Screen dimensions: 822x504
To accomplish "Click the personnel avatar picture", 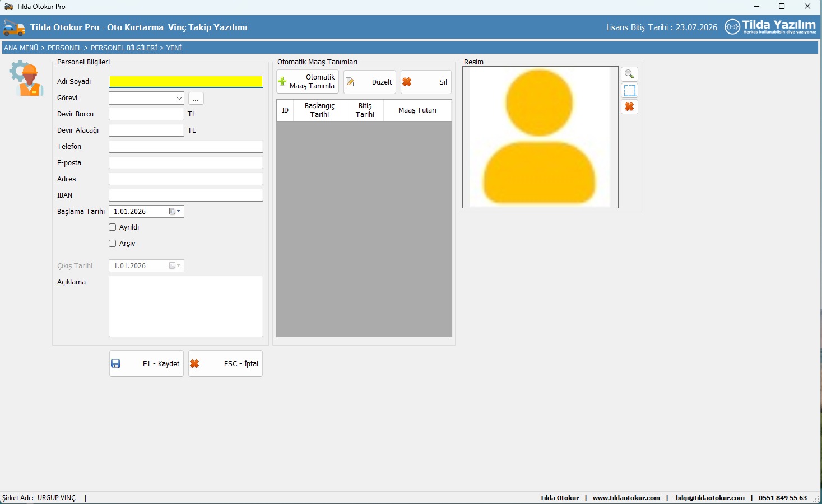I will pos(540,137).
